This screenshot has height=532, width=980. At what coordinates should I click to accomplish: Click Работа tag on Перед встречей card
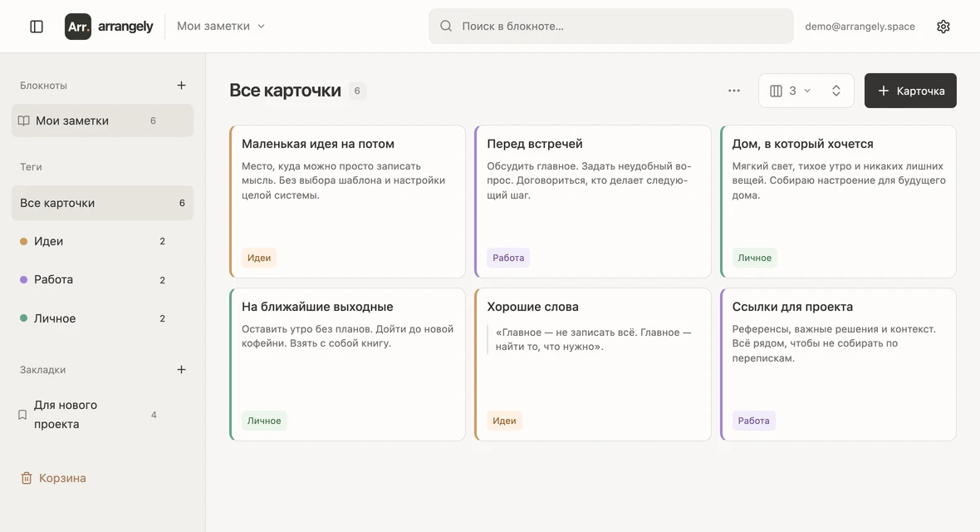(508, 258)
